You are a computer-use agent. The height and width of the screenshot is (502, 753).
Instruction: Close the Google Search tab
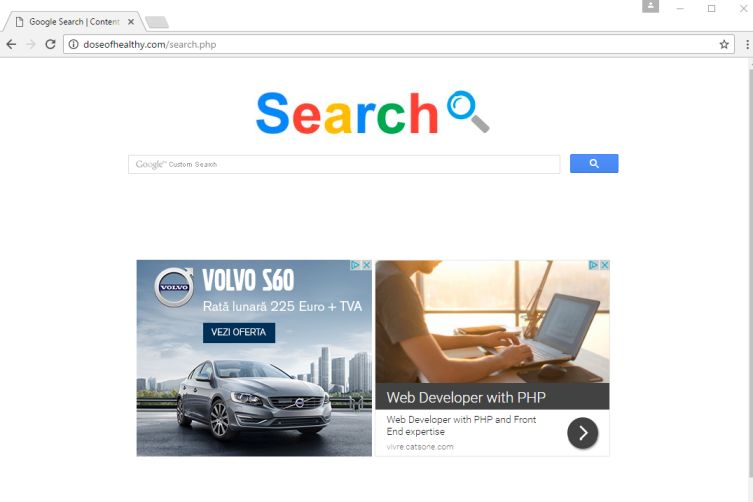click(x=131, y=22)
